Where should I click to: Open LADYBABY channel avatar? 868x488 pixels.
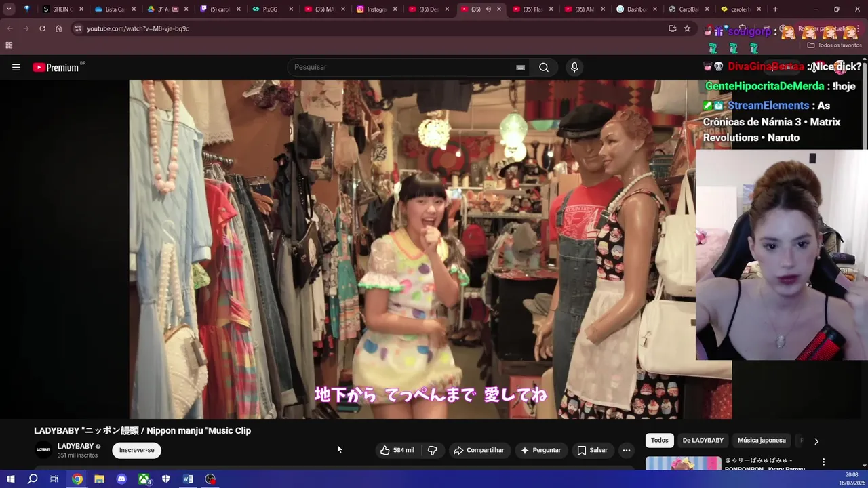click(43, 450)
